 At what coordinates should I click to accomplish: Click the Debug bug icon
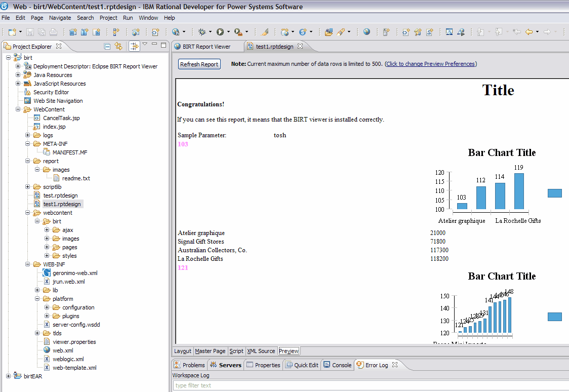202,32
